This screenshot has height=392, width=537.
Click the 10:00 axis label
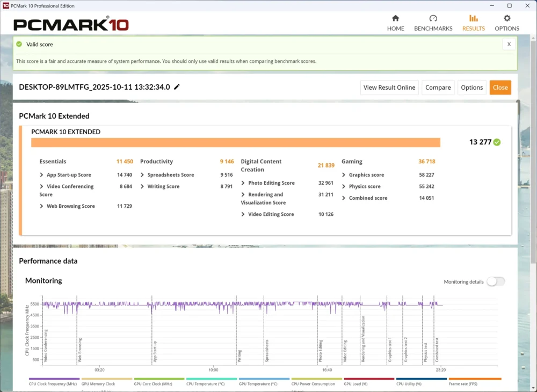pos(213,370)
